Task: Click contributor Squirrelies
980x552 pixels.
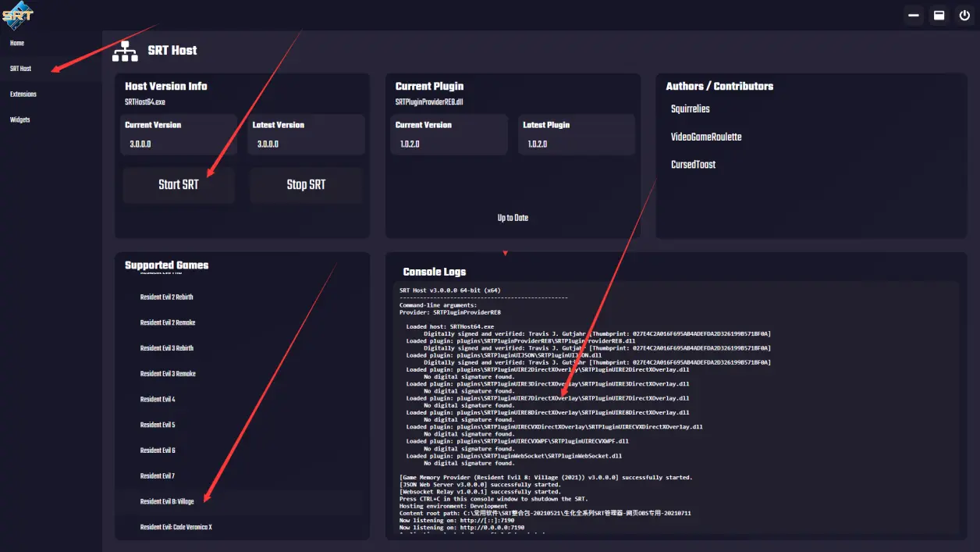Action: (x=690, y=109)
